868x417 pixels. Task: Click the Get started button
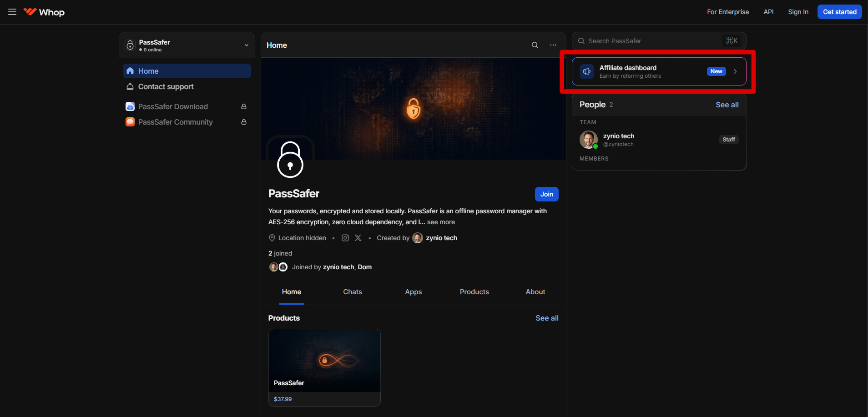(839, 12)
